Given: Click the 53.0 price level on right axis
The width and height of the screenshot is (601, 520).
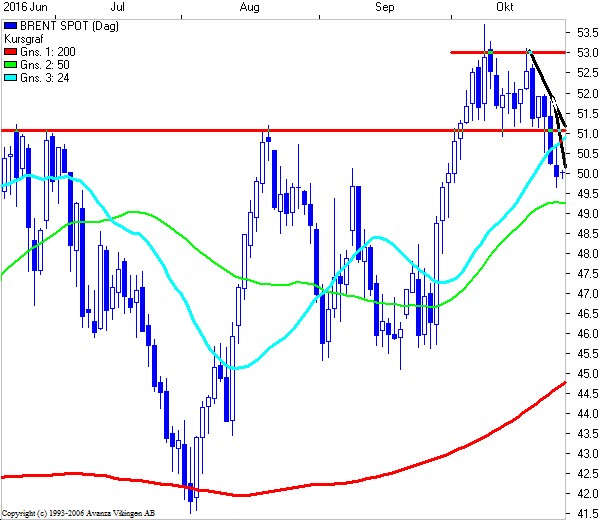Looking at the screenshot, I should pos(588,53).
